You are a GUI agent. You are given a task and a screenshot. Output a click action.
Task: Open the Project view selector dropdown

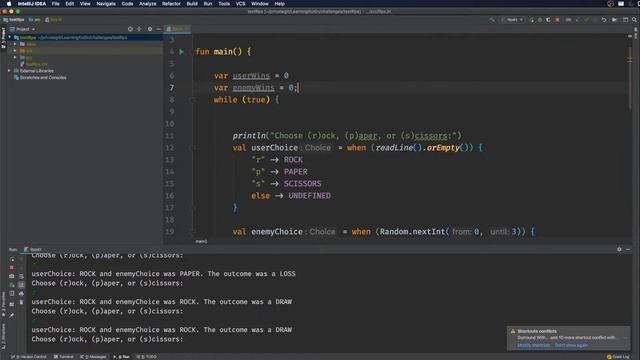point(23,29)
